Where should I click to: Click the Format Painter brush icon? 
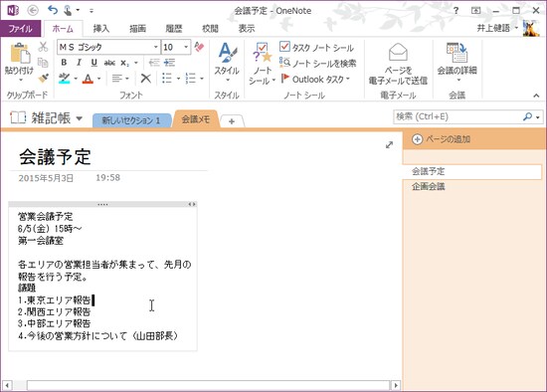point(43,78)
